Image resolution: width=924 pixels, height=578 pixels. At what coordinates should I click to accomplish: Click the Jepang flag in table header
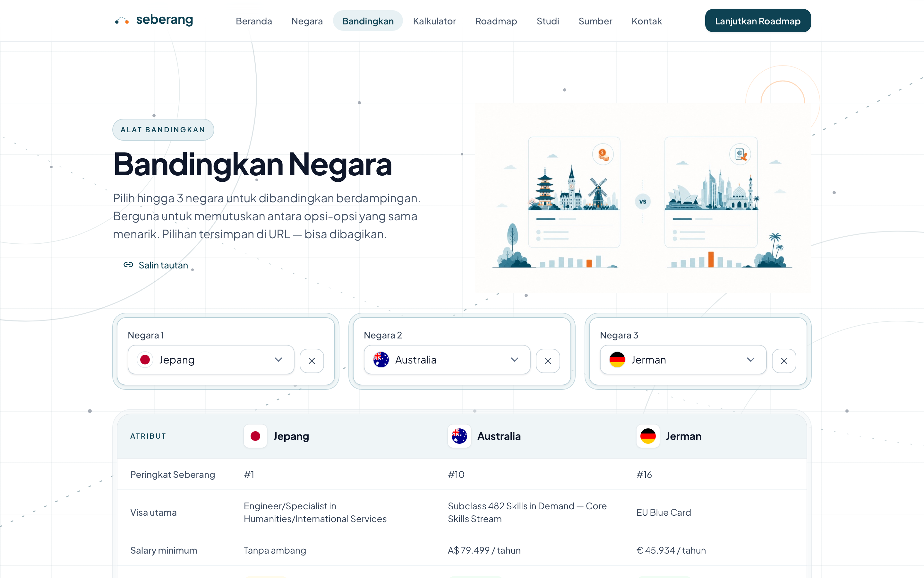[x=255, y=436]
